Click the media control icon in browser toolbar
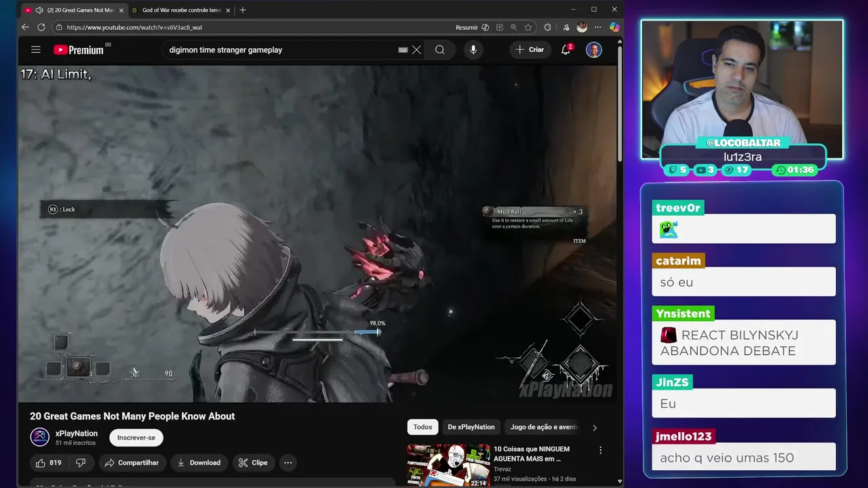868x488 pixels. tap(566, 27)
